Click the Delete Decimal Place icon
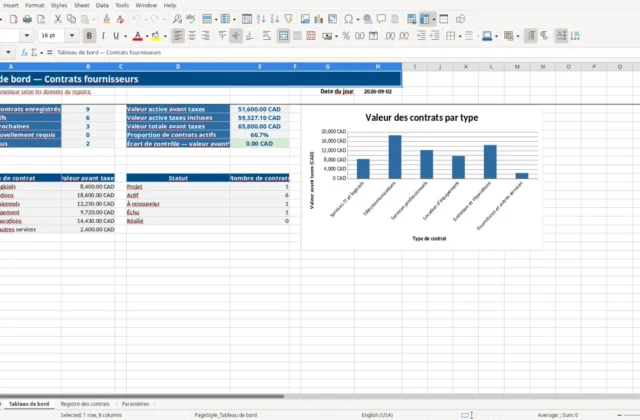This screenshot has width=640, height=420. click(404, 36)
